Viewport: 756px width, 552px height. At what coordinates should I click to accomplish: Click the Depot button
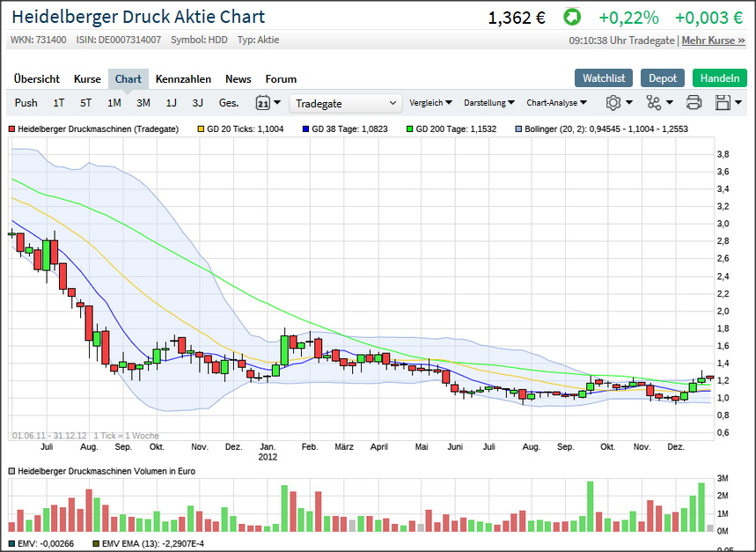[x=663, y=78]
